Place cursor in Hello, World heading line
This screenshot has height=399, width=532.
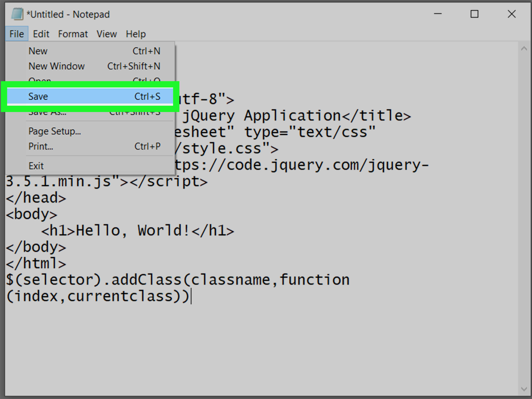(x=138, y=231)
